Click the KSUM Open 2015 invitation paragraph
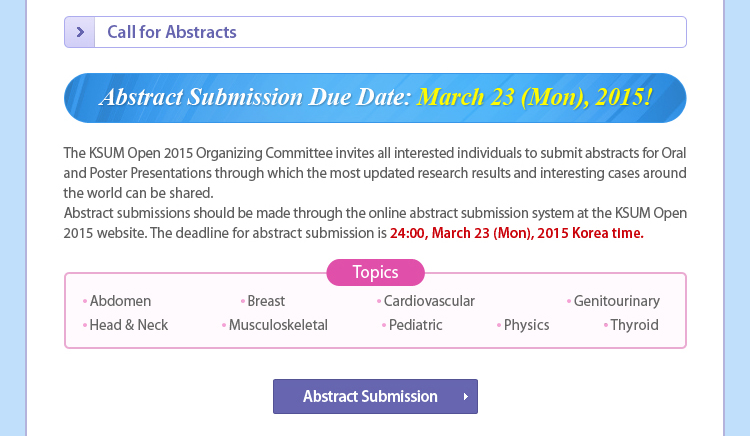This screenshot has height=436, width=750. [375, 173]
